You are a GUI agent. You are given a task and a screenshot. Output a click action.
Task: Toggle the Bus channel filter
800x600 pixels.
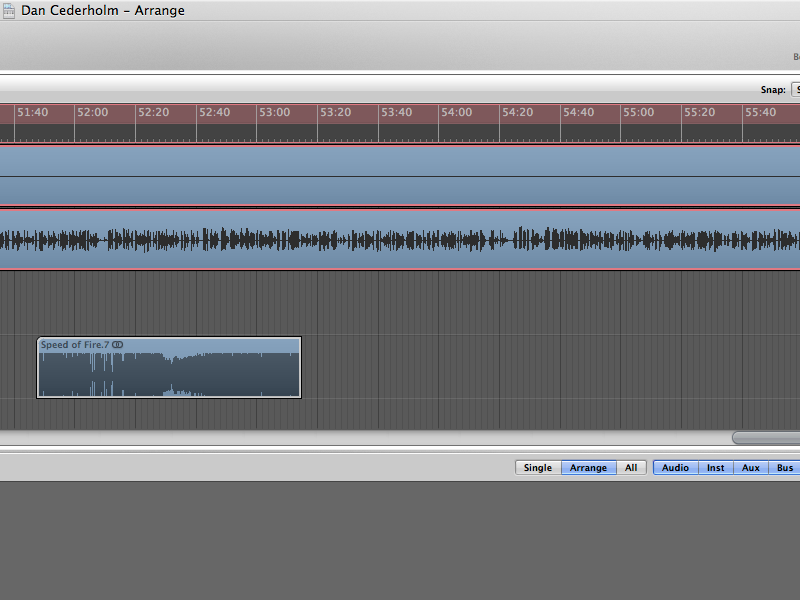coord(784,467)
